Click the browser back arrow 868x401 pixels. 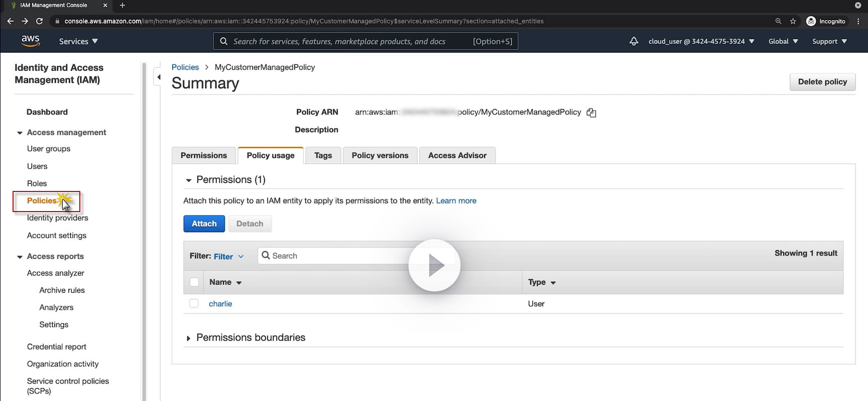click(10, 21)
